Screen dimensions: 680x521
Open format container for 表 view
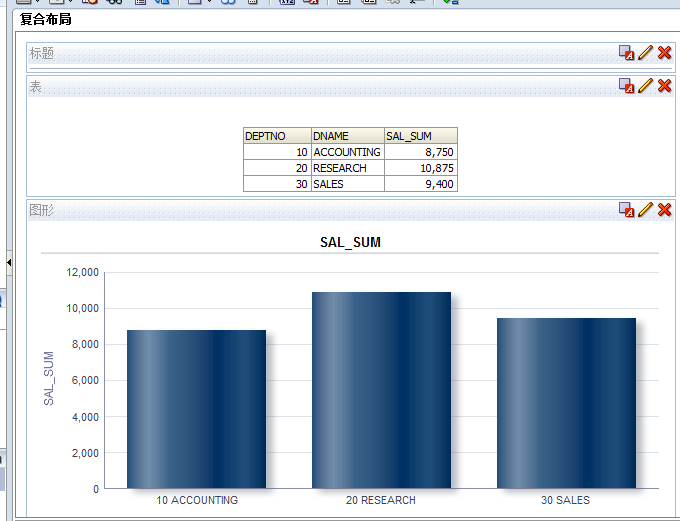[626, 86]
